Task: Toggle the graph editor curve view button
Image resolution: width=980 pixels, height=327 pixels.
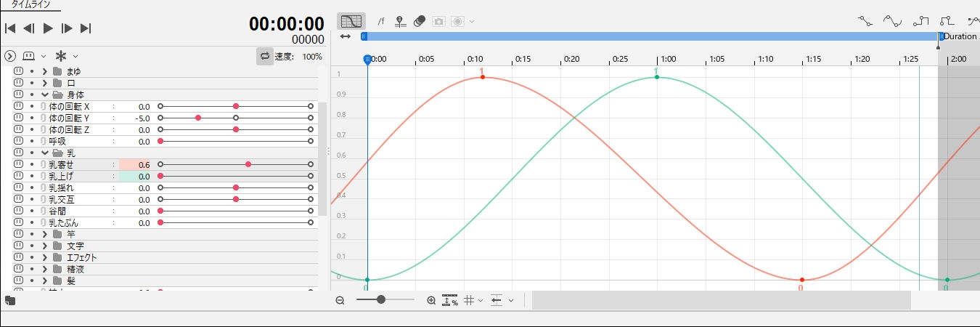Action: [351, 21]
